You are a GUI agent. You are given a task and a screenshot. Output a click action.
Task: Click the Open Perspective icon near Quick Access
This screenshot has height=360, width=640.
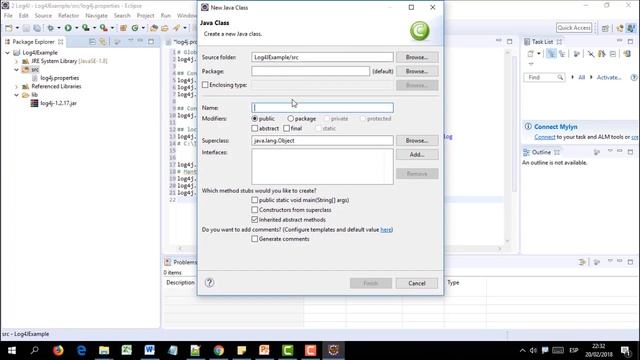click(x=605, y=28)
